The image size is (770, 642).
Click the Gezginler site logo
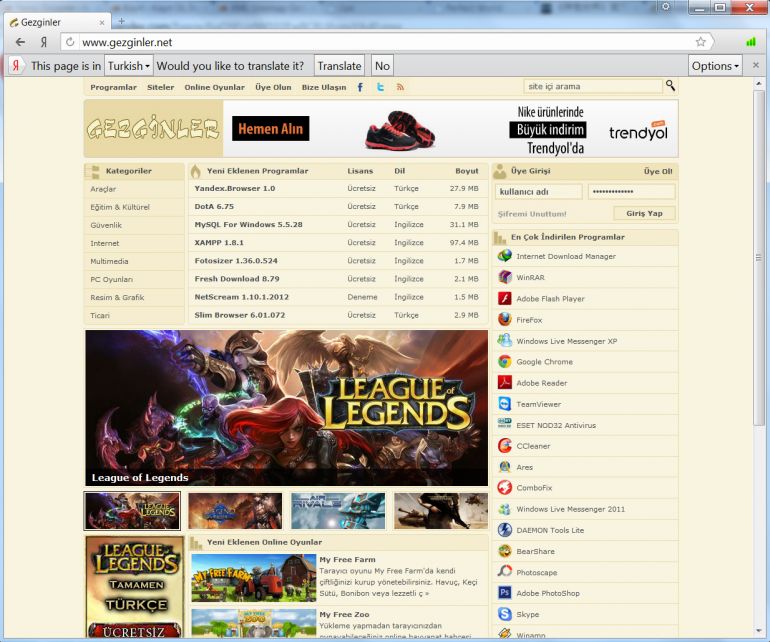click(153, 129)
